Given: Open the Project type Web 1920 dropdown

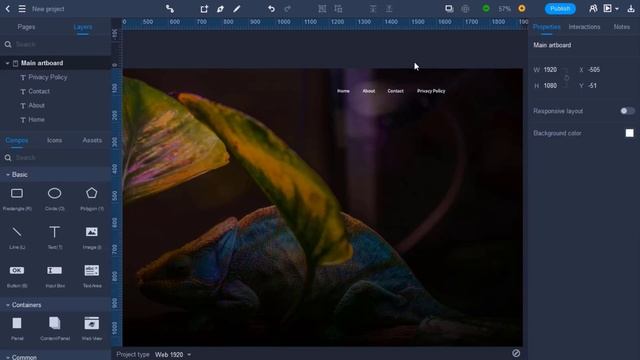Looking at the screenshot, I should point(173,355).
